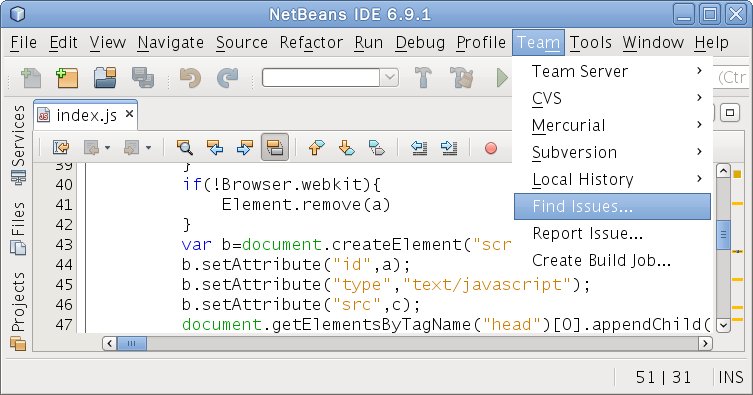
Task: Click the horizontal scrollbar left arrow
Action: click(x=109, y=343)
